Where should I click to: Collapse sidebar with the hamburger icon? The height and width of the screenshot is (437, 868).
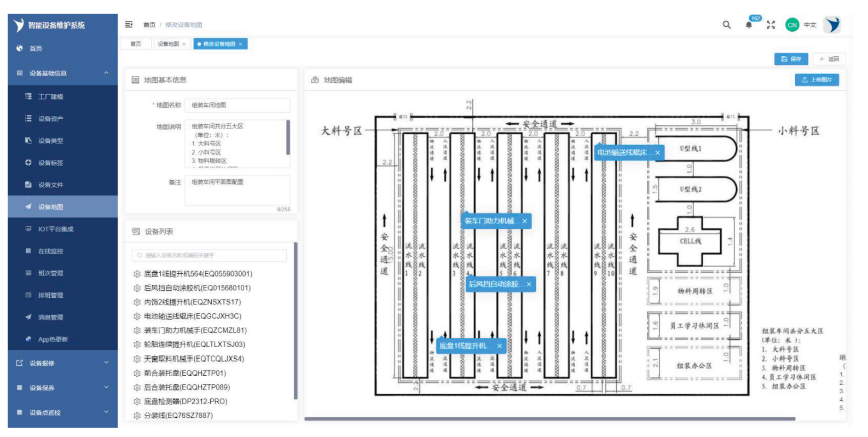pyautogui.click(x=129, y=25)
